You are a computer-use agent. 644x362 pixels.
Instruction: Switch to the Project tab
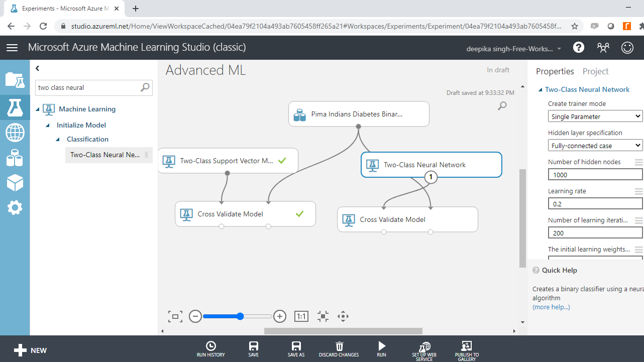pyautogui.click(x=595, y=71)
